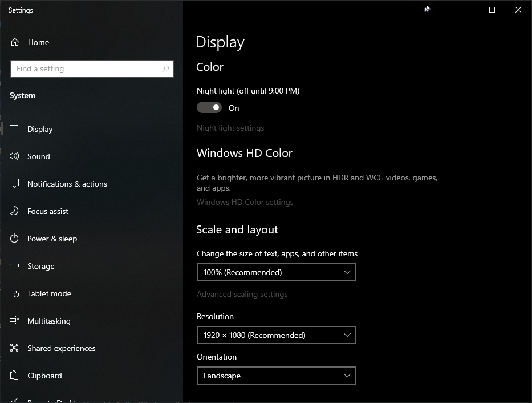The image size is (532, 403).
Task: Click the Power & sleep icon
Action: (x=15, y=239)
